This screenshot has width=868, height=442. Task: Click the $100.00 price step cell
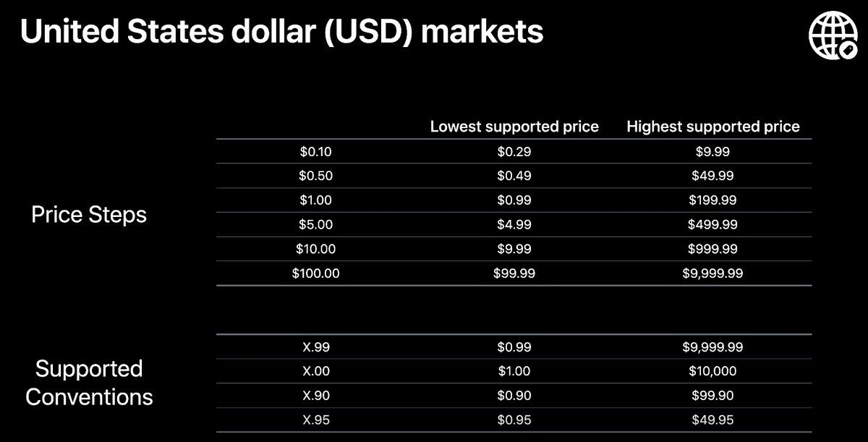click(316, 273)
